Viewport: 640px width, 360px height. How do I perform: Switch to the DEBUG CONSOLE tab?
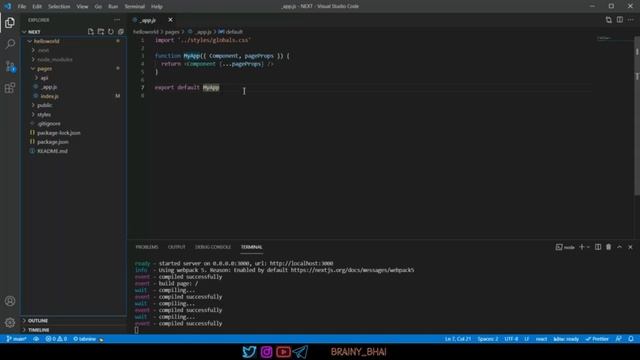pyautogui.click(x=213, y=247)
